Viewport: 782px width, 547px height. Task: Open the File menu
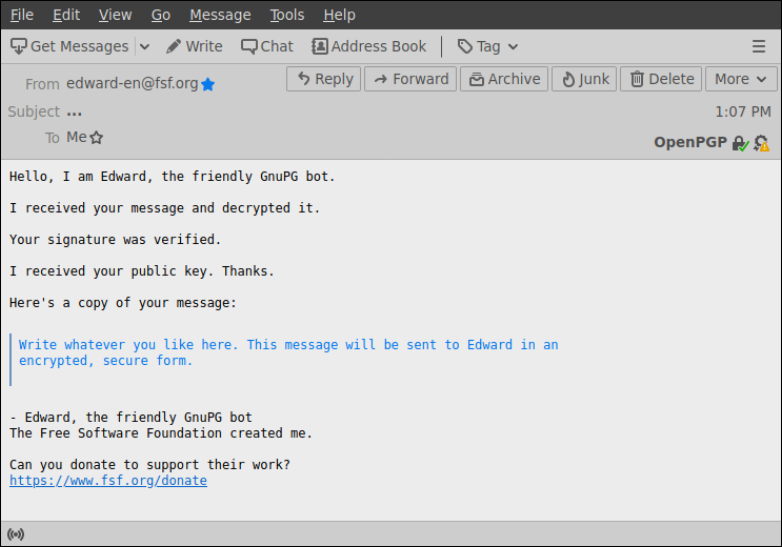[22, 15]
